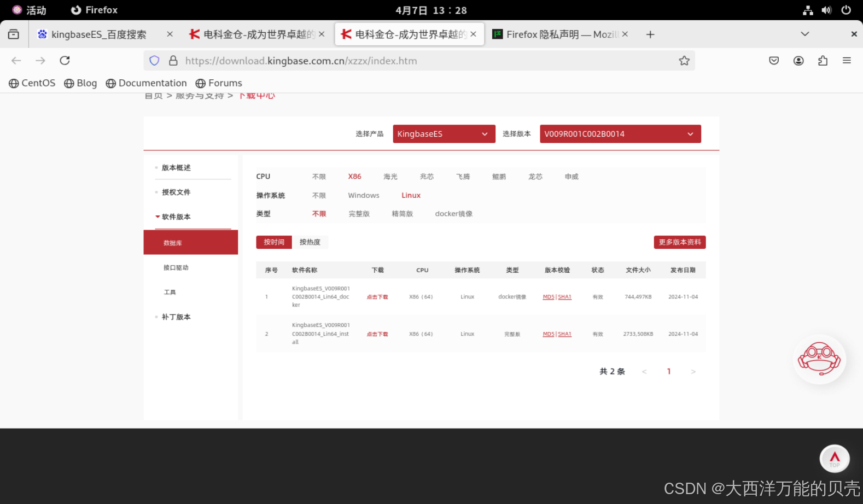
Task: Click the 更多版本资料 button
Action: (x=680, y=242)
